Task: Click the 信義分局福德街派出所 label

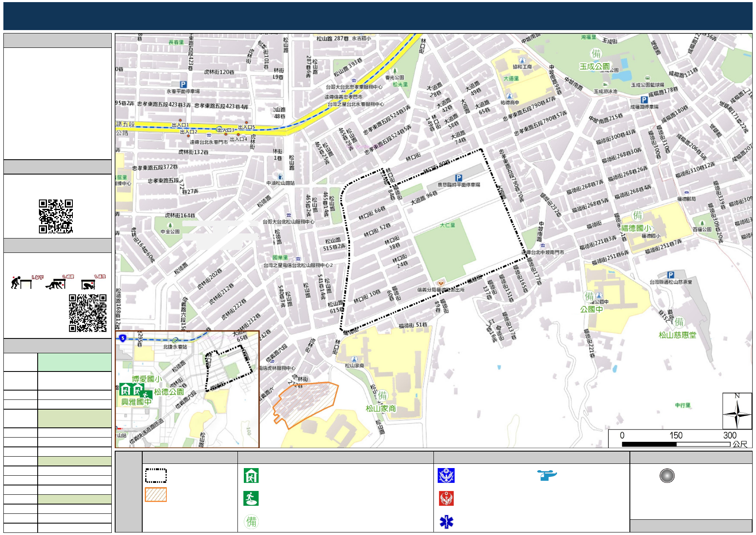Action: pos(441,290)
